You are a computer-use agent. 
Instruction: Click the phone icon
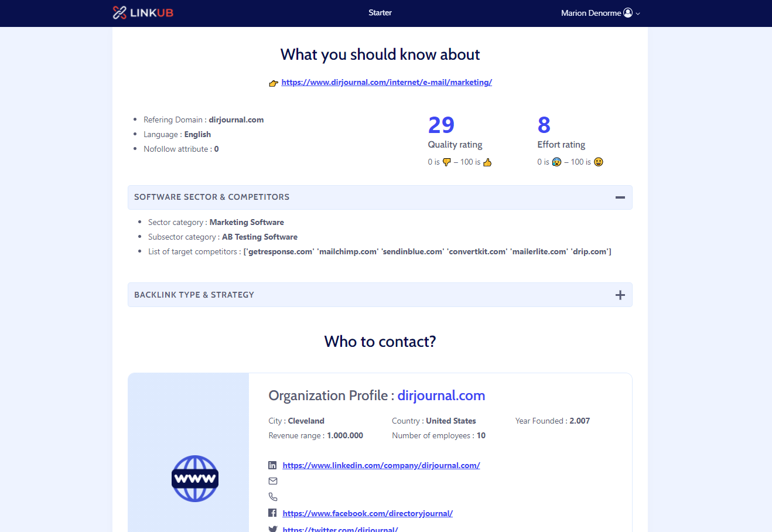coord(273,497)
